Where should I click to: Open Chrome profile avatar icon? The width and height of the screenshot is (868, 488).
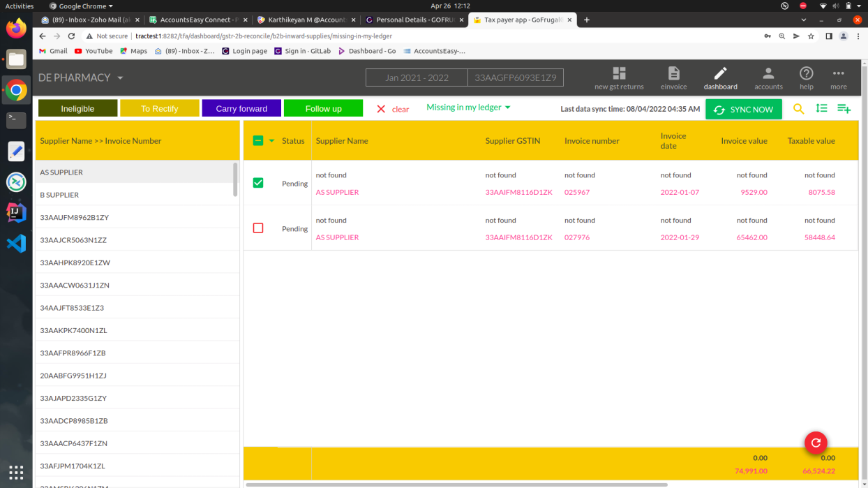844,36
